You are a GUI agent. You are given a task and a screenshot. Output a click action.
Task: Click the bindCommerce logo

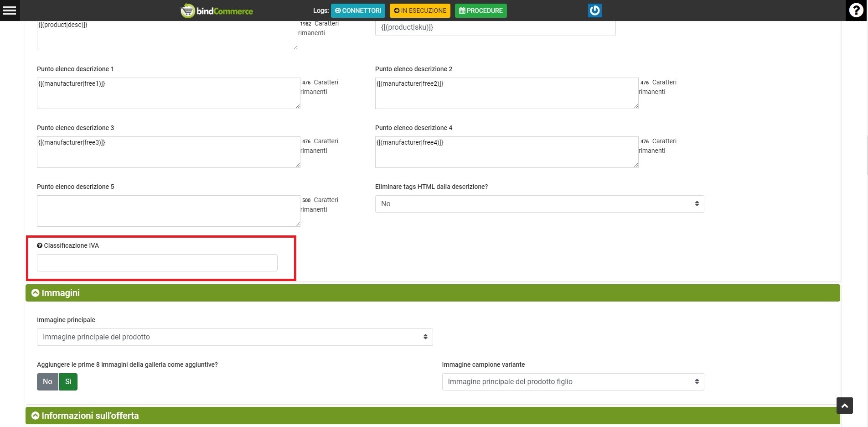[x=217, y=10]
